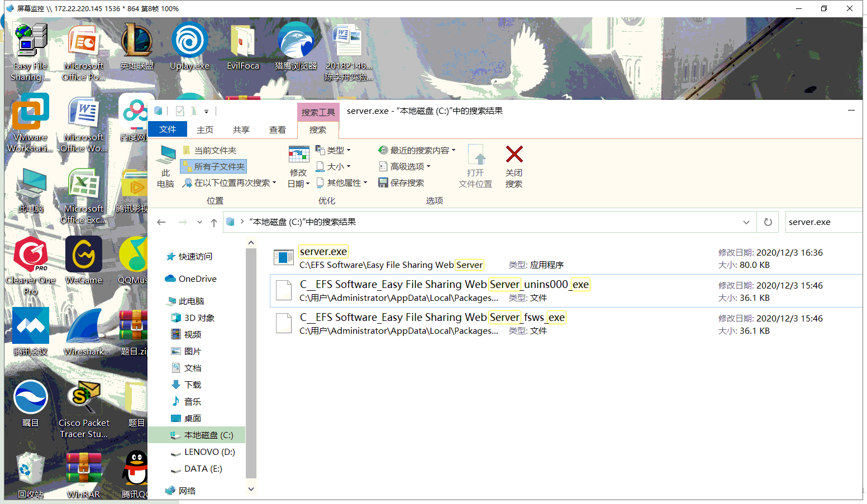The width and height of the screenshot is (867, 504).
Task: Launch 猎鹰浏览器 desktop icon
Action: click(x=296, y=47)
